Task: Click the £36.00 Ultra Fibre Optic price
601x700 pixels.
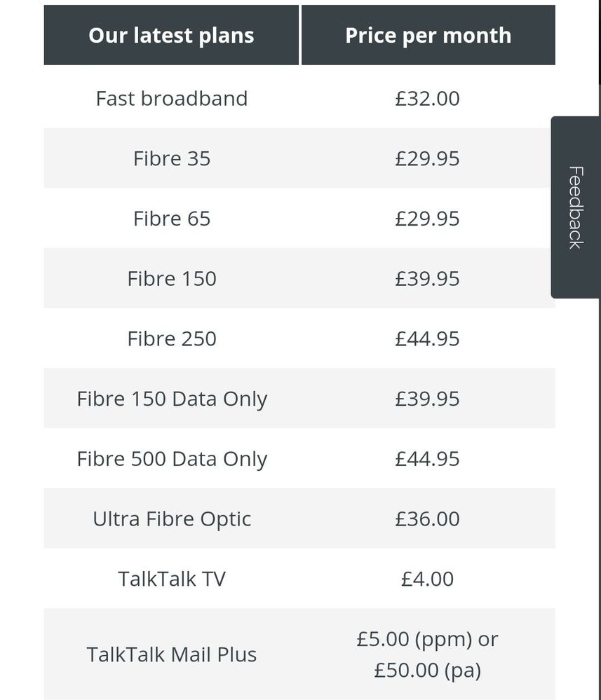Action: click(427, 519)
